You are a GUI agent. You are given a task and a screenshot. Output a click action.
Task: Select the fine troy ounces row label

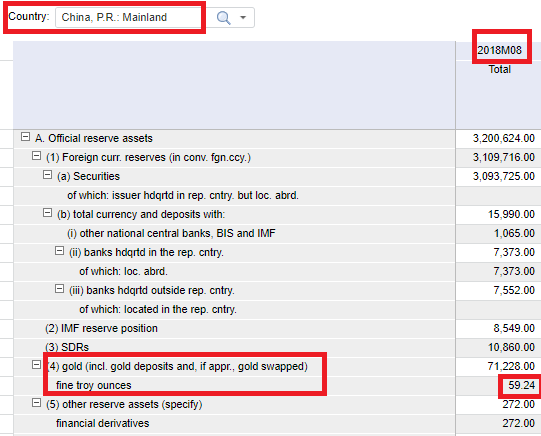tap(94, 385)
